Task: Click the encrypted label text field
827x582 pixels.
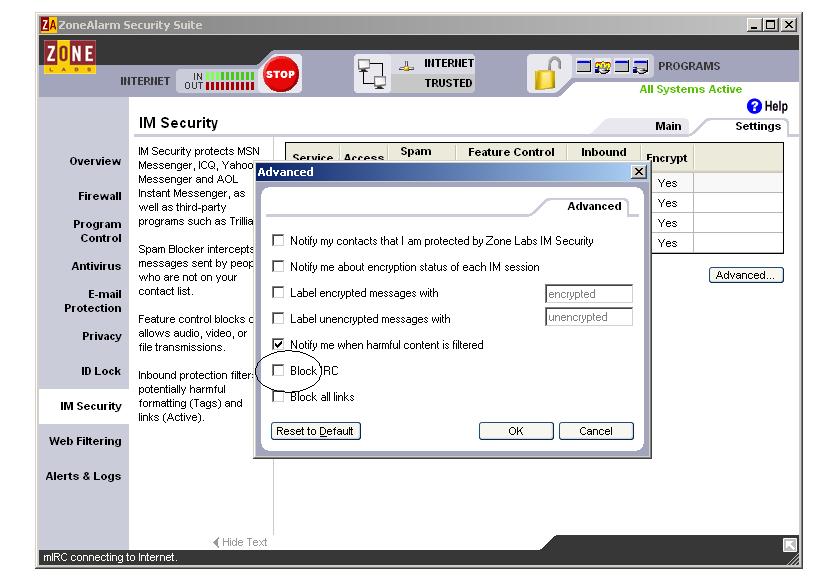Action: coord(589,294)
